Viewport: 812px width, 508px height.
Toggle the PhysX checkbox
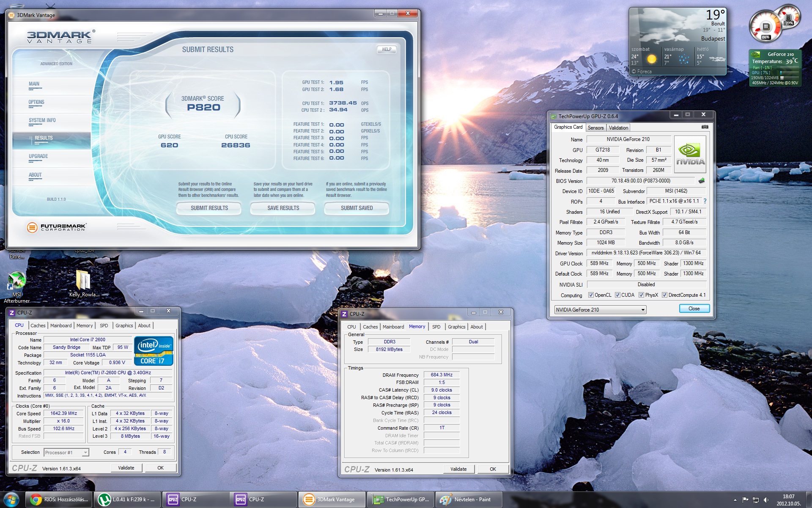(641, 295)
